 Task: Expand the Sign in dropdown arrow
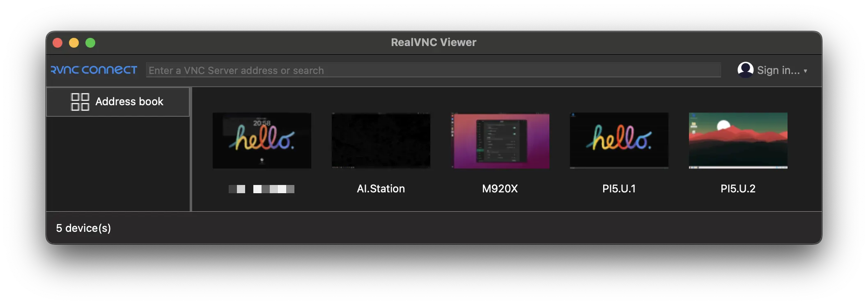pyautogui.click(x=805, y=71)
